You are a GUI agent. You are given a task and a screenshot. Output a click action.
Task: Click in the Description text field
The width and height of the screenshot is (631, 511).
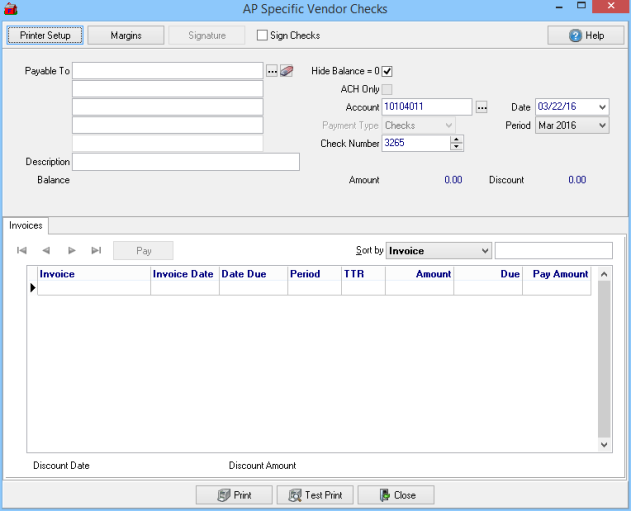click(186, 162)
